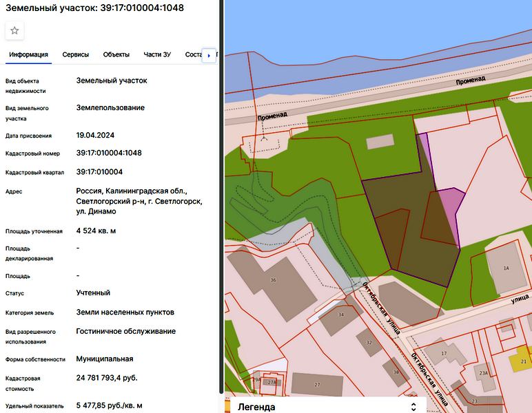Viewport: 532px width, 413px height.
Task: Click the info panel vertical scrollbar
Action: click(x=221, y=206)
